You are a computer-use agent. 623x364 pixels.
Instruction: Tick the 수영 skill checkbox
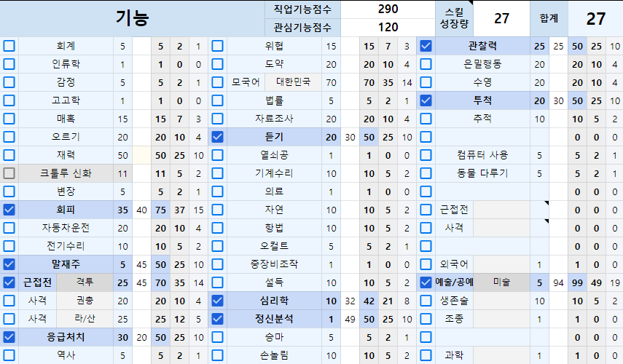(x=426, y=82)
